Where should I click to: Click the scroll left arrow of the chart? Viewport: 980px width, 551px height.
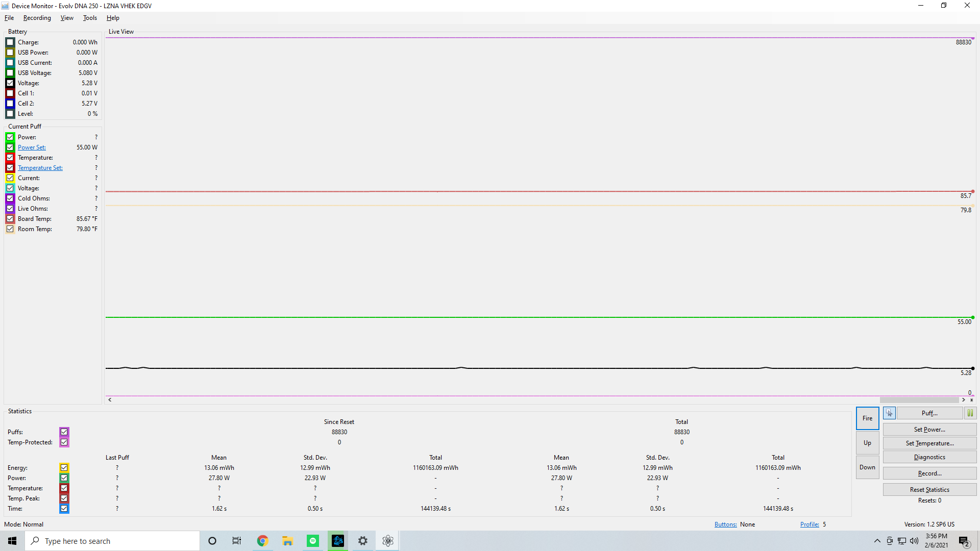click(x=110, y=400)
